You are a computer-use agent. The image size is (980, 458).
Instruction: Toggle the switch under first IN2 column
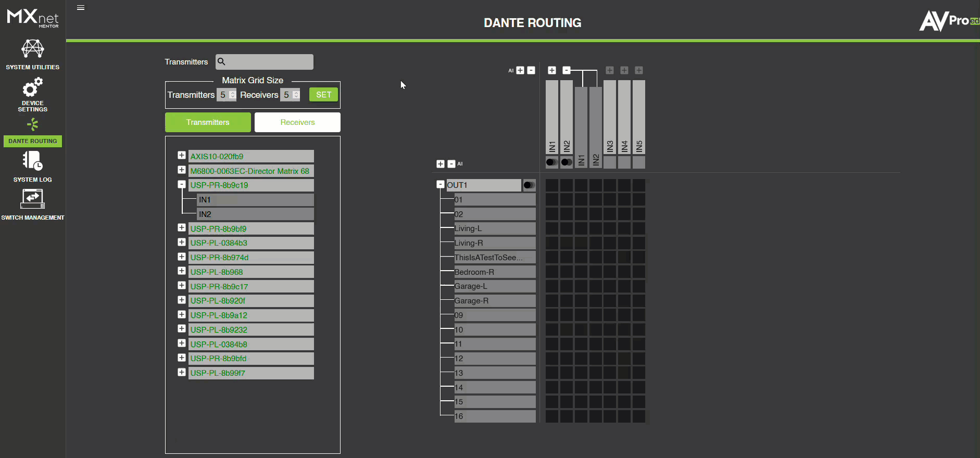566,162
